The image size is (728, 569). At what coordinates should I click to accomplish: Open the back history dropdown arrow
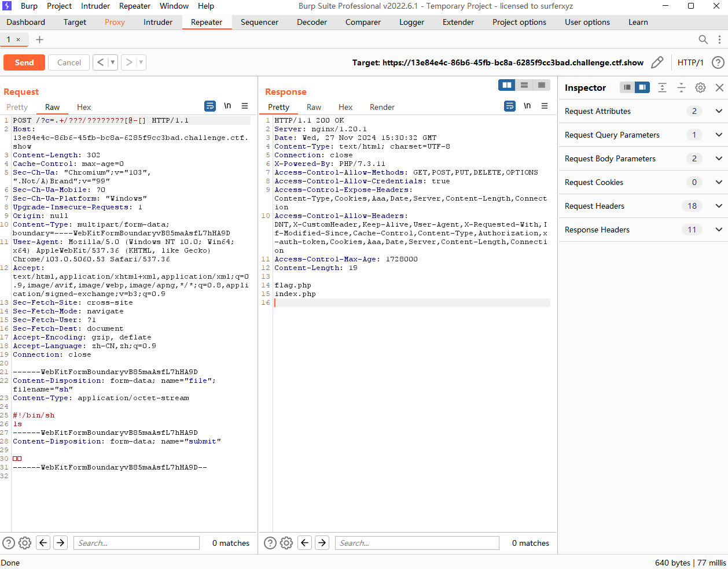pyautogui.click(x=112, y=62)
